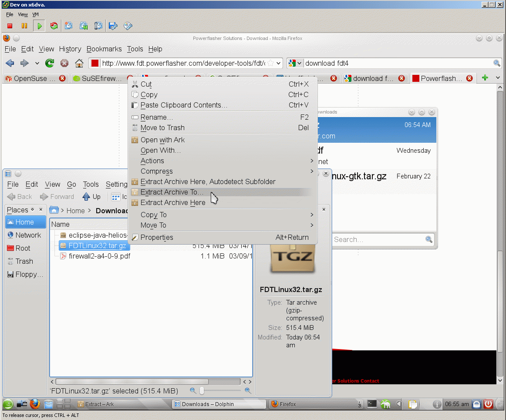The height and width of the screenshot is (420, 506).
Task: Open the Firefox Bookmarks menu
Action: point(104,49)
